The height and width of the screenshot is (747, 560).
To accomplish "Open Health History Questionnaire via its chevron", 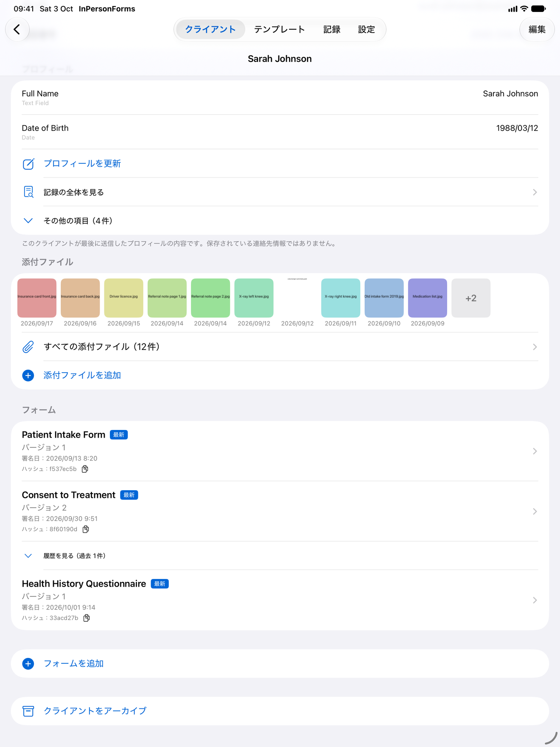I will [535, 600].
